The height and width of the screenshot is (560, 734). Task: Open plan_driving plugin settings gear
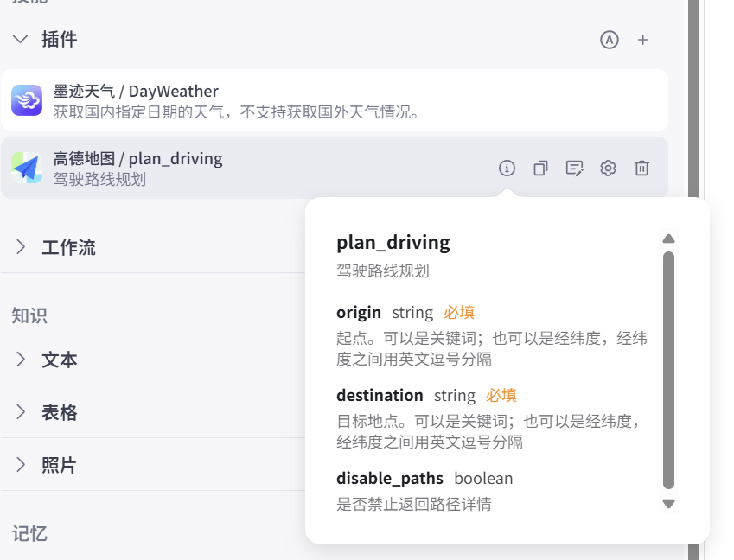tap(608, 169)
